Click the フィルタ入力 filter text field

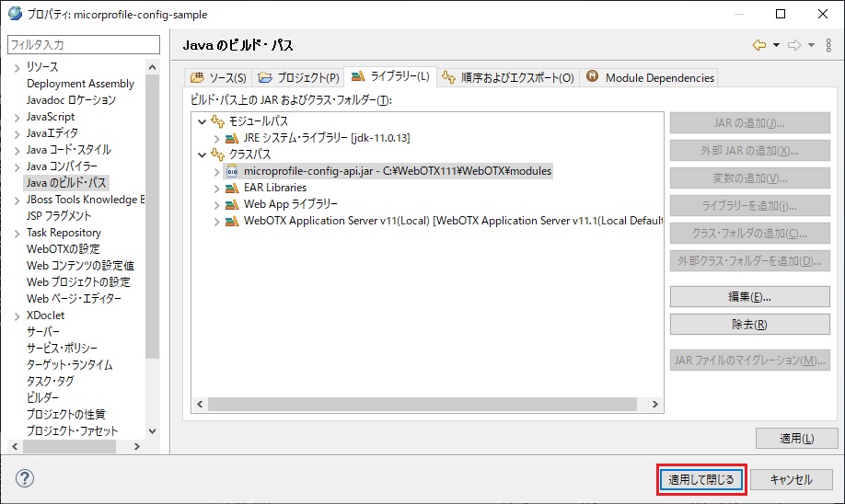pos(83,45)
